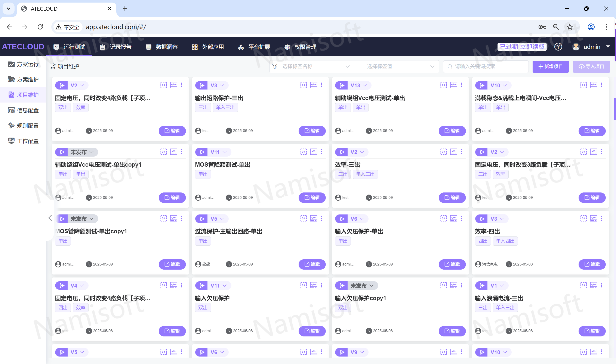Click the code-bracket icon on 效率-三出 card
Image resolution: width=616 pixels, height=364 pixels.
click(x=443, y=152)
